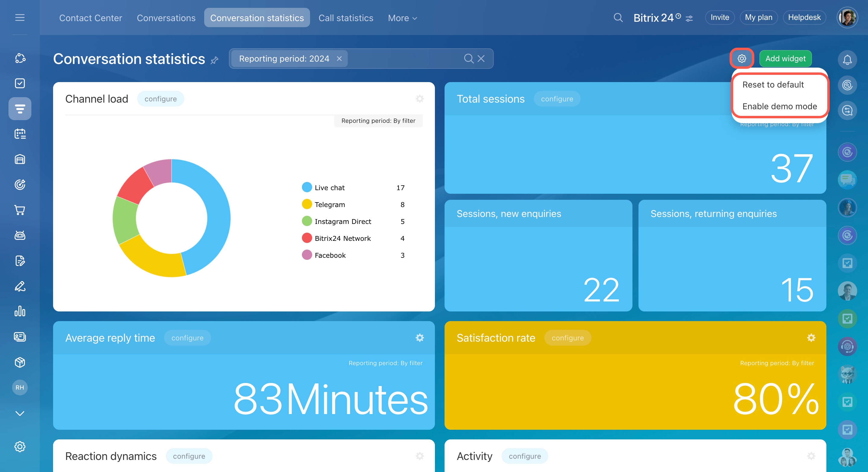
Task: Expand the More dropdown in top navigation
Action: pyautogui.click(x=402, y=18)
